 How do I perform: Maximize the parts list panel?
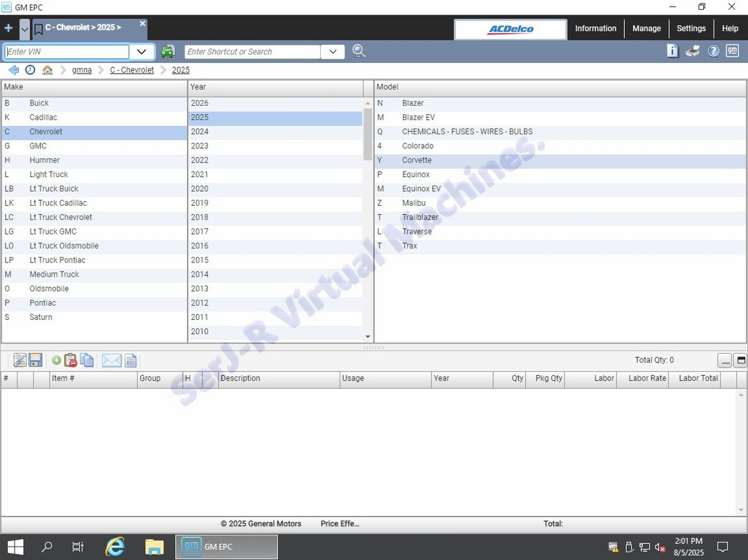tap(741, 360)
